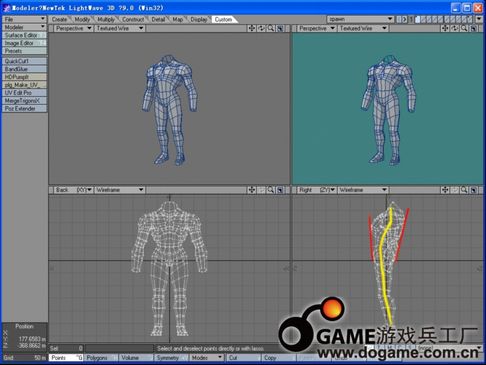486x365 pixels.
Task: Maximize the Back viewport with its corner icon
Action: (x=280, y=190)
